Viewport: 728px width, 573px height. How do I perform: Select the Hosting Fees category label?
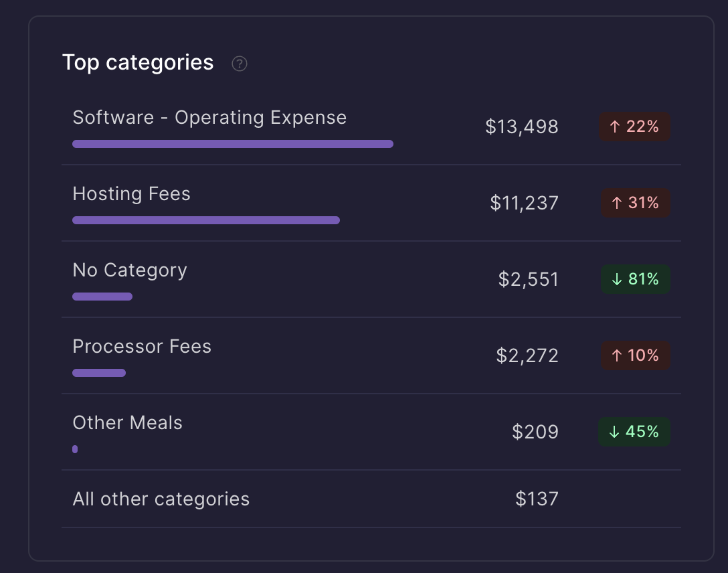pos(131,194)
